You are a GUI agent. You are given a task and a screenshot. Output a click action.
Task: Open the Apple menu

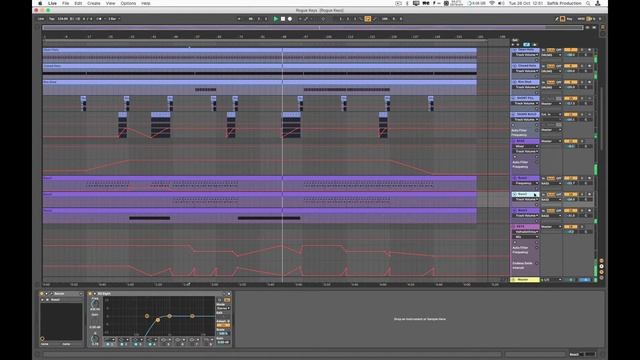pyautogui.click(x=40, y=3)
